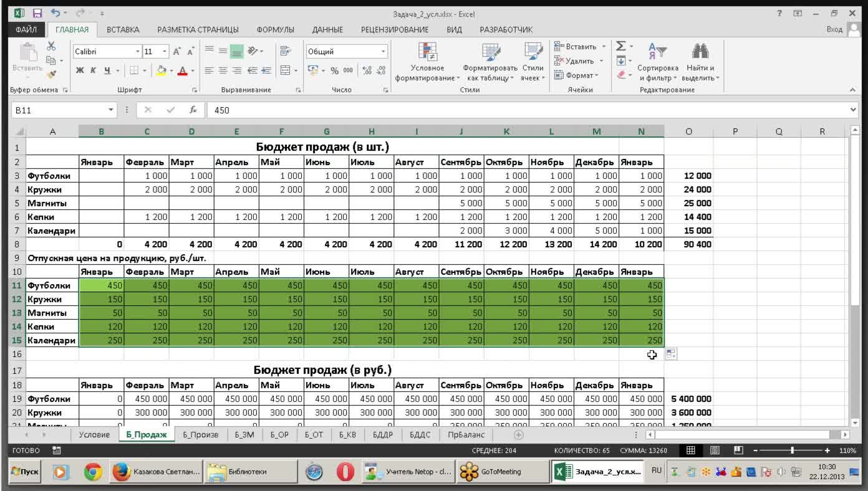The height and width of the screenshot is (491, 868).
Task: Click the Insert Function fx icon
Action: coord(193,110)
